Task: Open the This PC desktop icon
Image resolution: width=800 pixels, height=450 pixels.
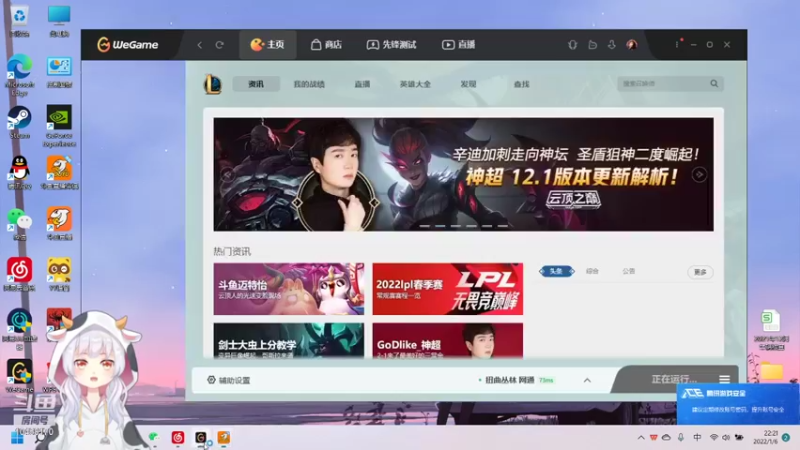Action: tap(59, 20)
